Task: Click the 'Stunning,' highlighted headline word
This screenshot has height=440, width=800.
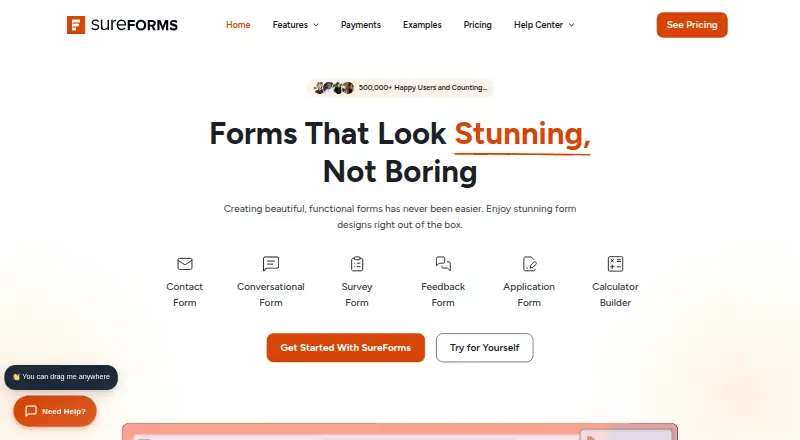Action: (522, 134)
